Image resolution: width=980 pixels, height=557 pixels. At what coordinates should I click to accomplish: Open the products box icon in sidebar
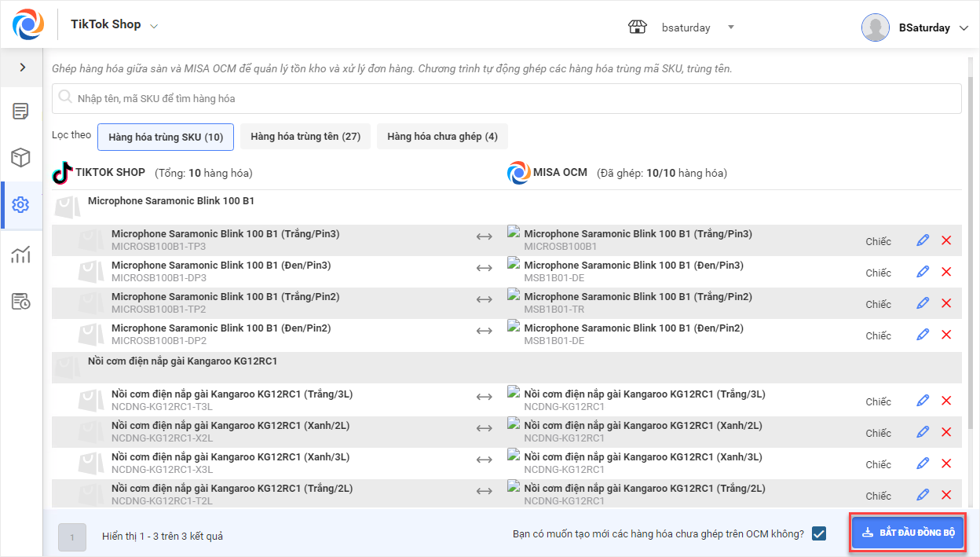pyautogui.click(x=21, y=158)
